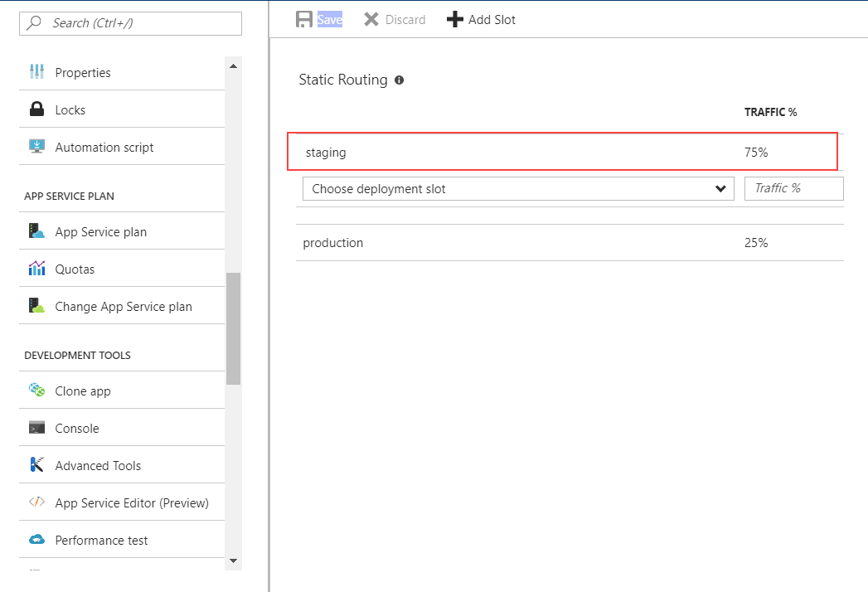Open Change App Service plan menu item
Screen dimensions: 868x592
coord(123,306)
